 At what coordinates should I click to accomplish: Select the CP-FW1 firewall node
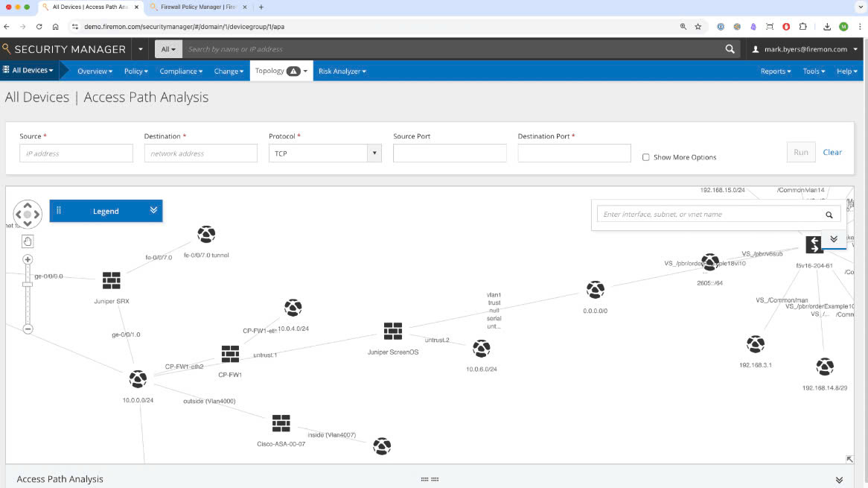(230, 354)
